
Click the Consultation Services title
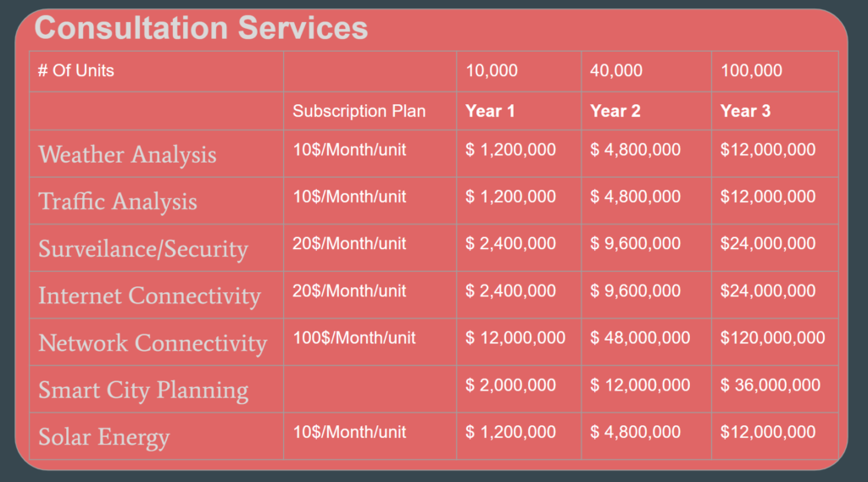click(201, 28)
